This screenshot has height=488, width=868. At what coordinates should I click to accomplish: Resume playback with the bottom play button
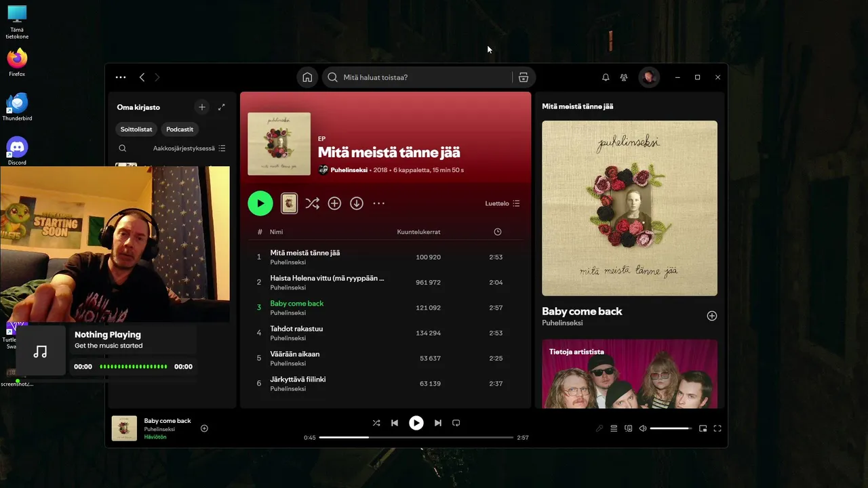[x=416, y=423]
